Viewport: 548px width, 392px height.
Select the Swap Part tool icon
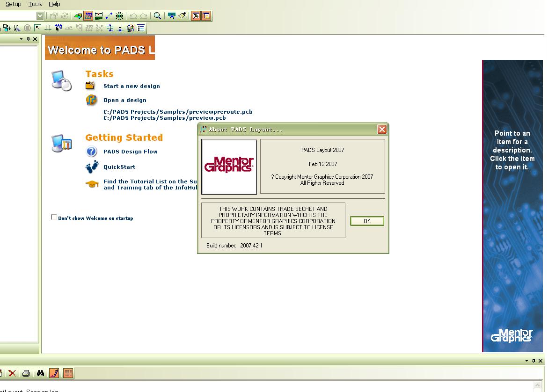coord(7,28)
